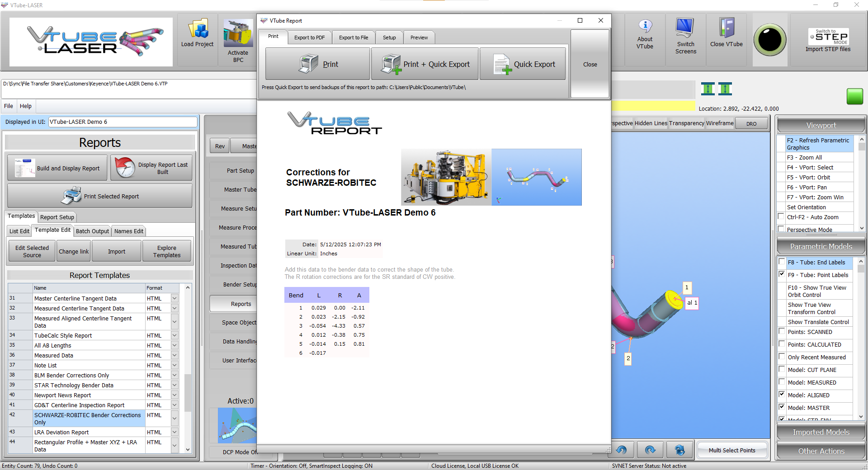This screenshot has width=868, height=470.
Task: Open format dropdown for Master Centerline Tangent Data
Action: pos(175,298)
